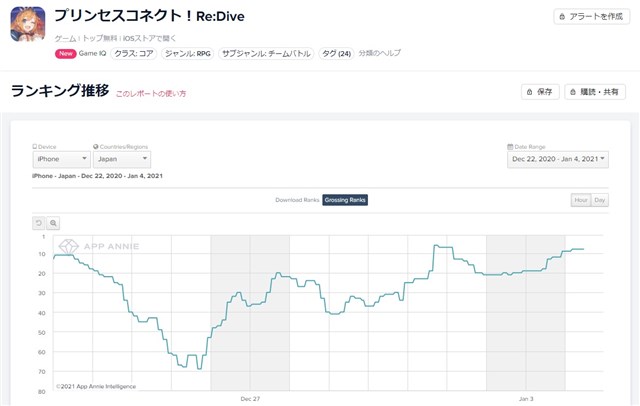
Task: Click the lock icon on 購読・共有
Action: click(573, 92)
